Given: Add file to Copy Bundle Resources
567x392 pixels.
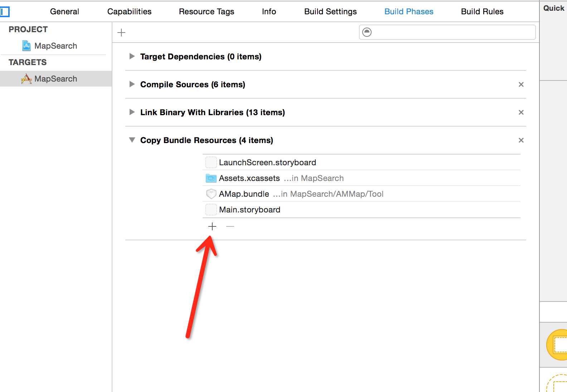Looking at the screenshot, I should (212, 226).
